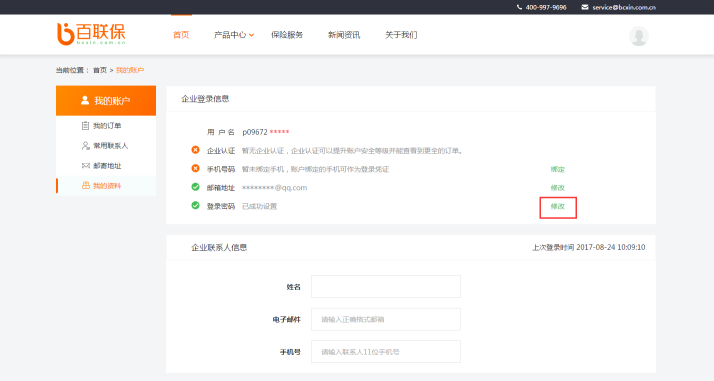
Task: Focus the 手机号 input field
Action: tap(386, 351)
